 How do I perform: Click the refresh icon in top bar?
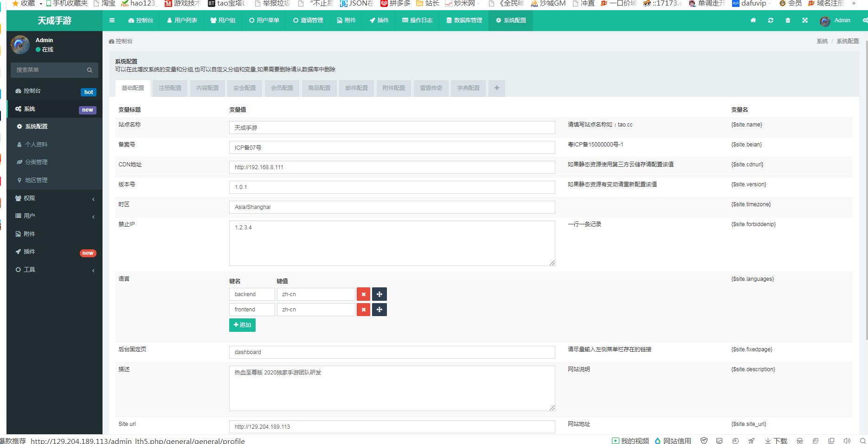(x=771, y=20)
